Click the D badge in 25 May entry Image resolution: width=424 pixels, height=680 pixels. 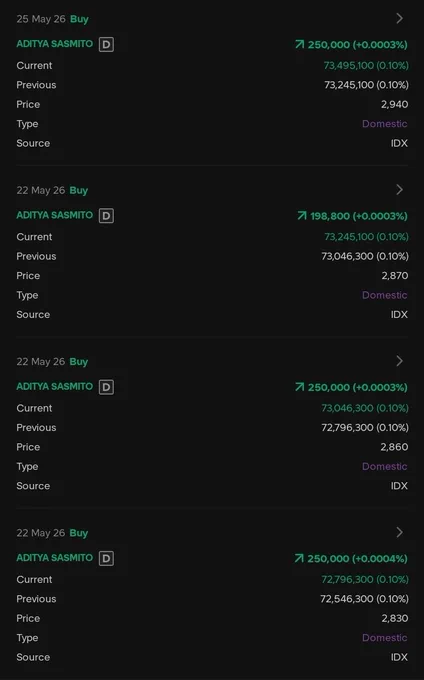[106, 44]
